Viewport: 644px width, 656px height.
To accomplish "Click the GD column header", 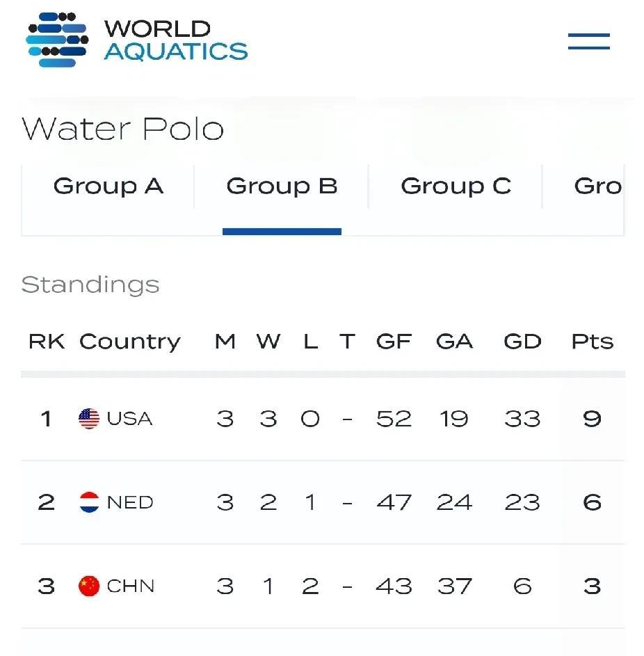I will [x=522, y=342].
